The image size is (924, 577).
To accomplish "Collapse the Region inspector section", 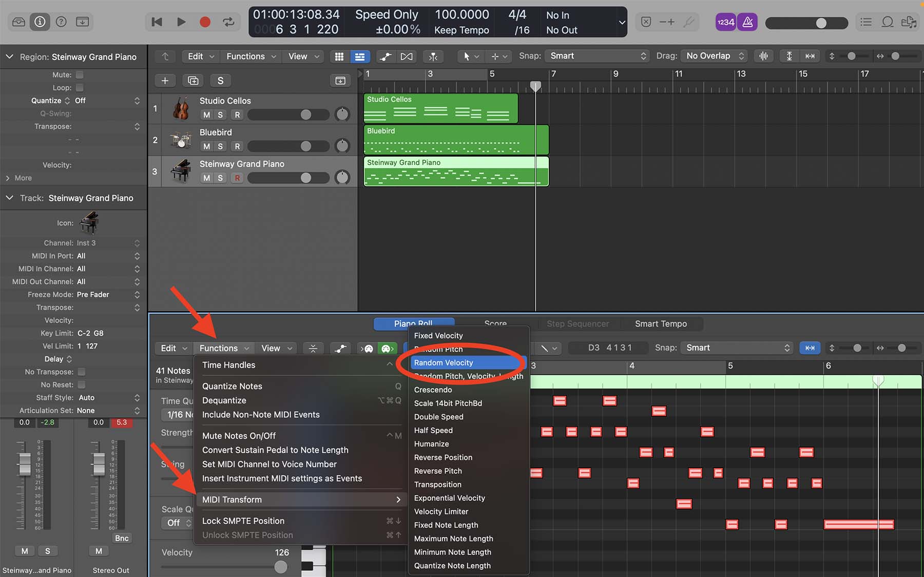I will point(9,56).
